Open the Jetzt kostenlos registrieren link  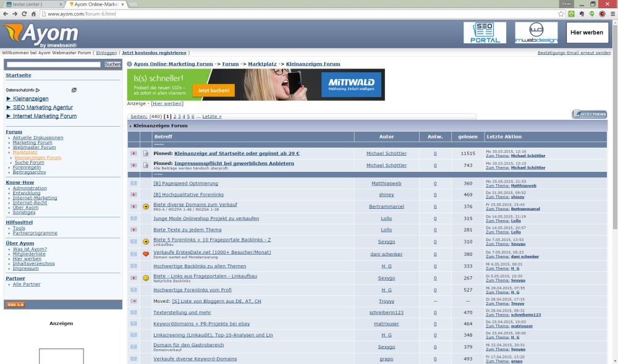point(154,53)
